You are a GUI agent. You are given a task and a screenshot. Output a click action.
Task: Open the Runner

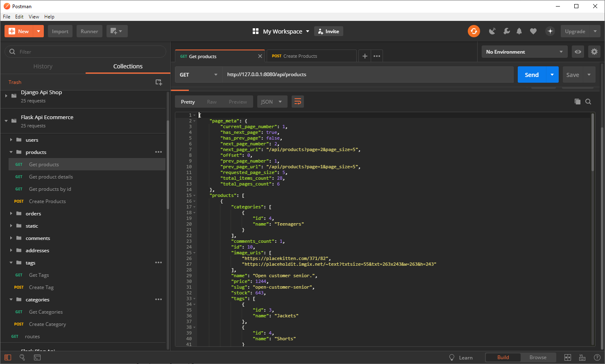click(89, 31)
